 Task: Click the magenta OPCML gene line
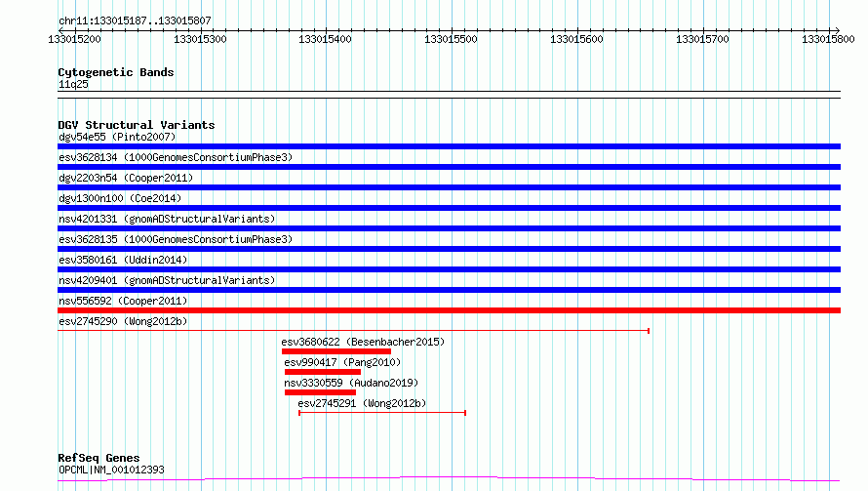pos(449,479)
